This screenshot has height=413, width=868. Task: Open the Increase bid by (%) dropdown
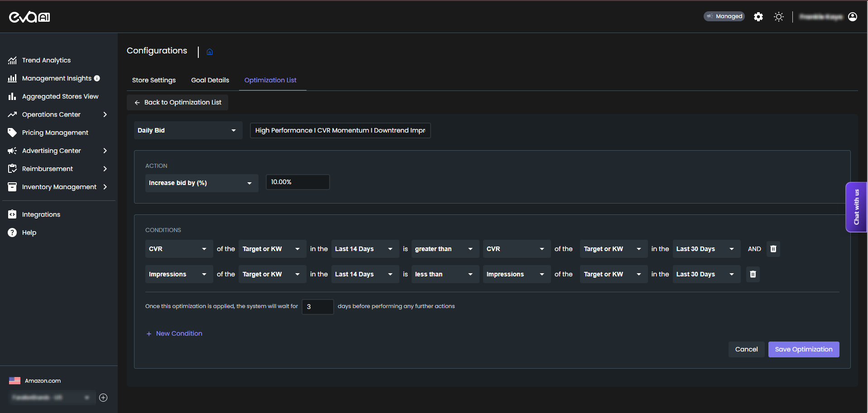(201, 183)
